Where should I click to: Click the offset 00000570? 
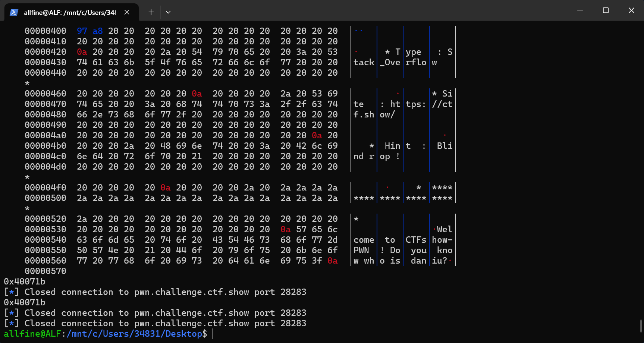tap(45, 271)
